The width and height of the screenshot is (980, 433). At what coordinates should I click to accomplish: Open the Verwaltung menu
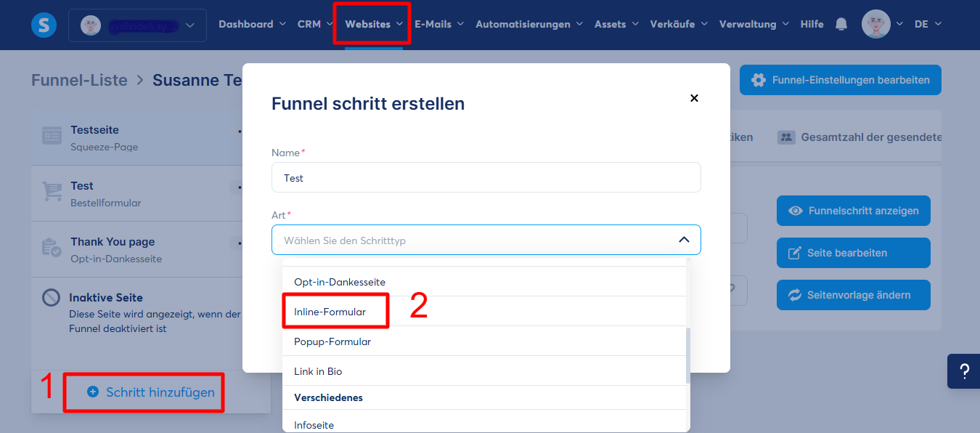pos(754,24)
